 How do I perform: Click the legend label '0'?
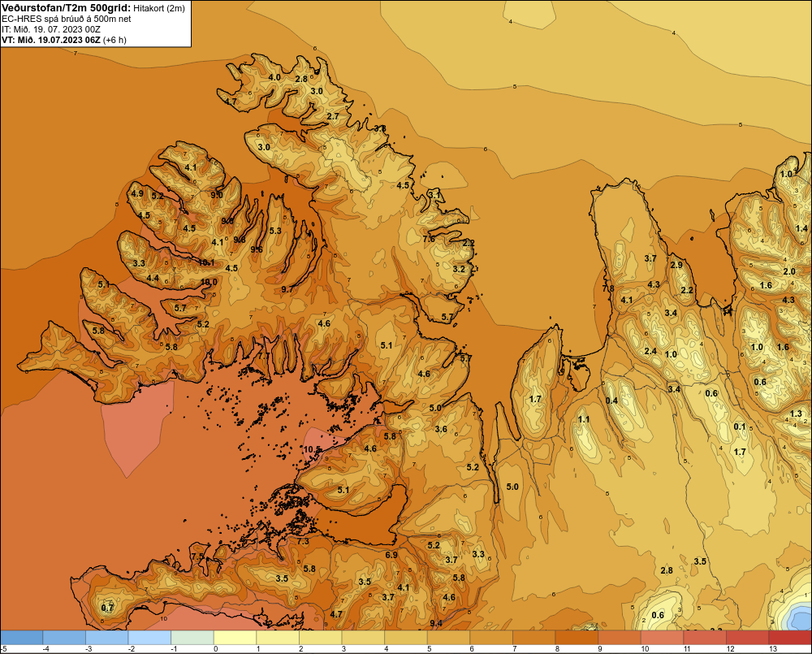click(x=216, y=649)
